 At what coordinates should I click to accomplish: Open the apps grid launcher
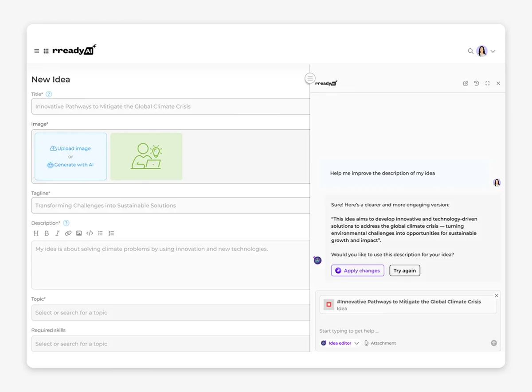[46, 51]
